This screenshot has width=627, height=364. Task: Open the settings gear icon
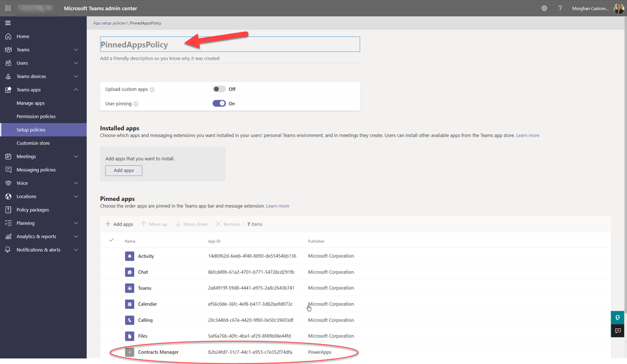coord(544,8)
